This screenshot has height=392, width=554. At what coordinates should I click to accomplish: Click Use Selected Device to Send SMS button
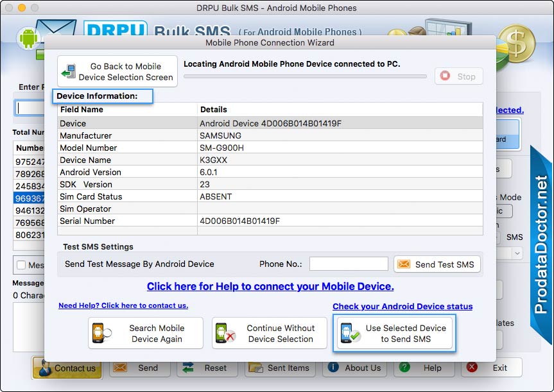394,333
